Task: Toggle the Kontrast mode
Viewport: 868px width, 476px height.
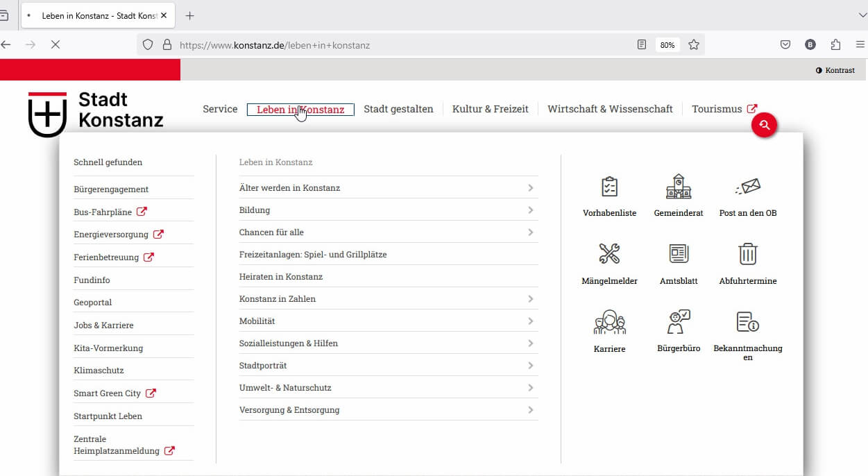Action: click(x=835, y=70)
